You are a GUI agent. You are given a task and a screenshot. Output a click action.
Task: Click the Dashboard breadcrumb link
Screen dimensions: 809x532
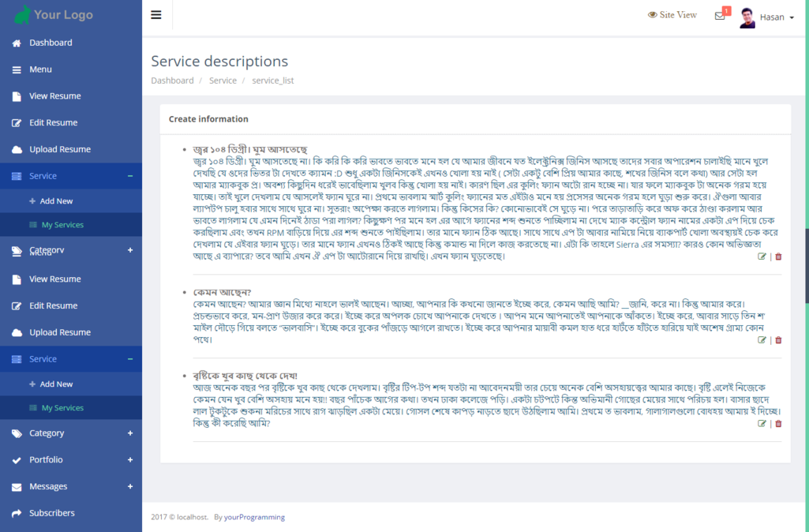(x=172, y=81)
